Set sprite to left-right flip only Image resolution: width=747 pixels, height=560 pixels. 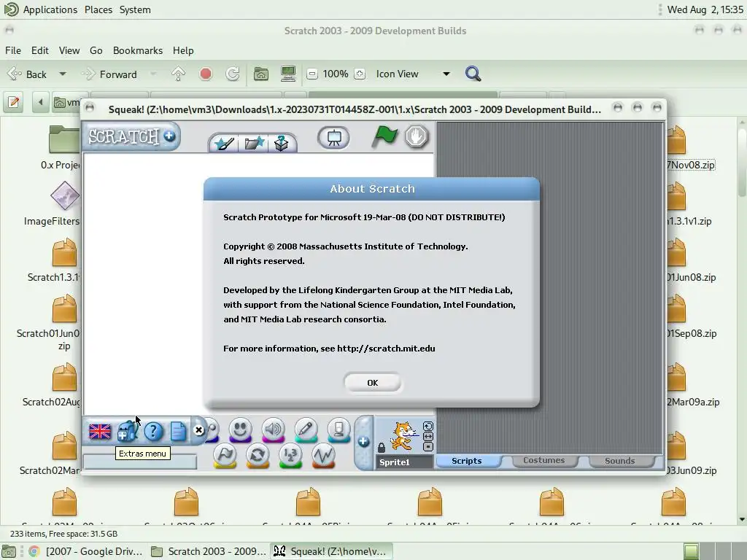(x=427, y=436)
